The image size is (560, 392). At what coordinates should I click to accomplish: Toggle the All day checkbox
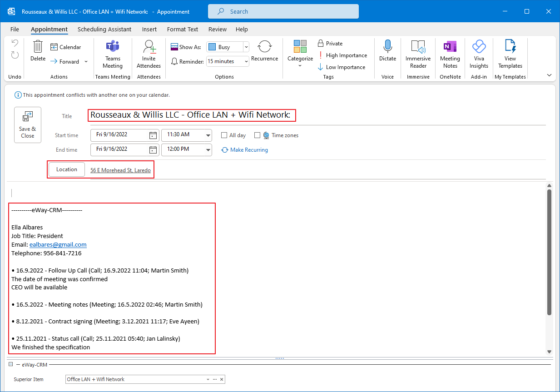(224, 135)
